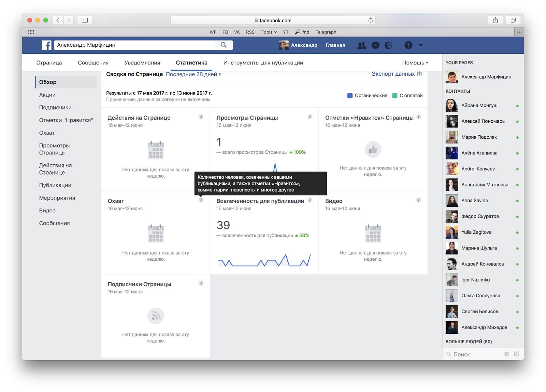Screen dimensions: 546x392
Task: Switch to Страница tab
Action: [49, 63]
